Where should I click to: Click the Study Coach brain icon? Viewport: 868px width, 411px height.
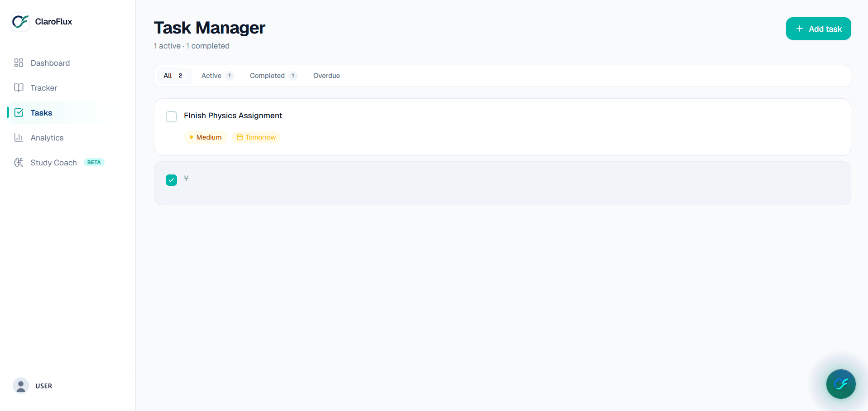pyautogui.click(x=19, y=162)
